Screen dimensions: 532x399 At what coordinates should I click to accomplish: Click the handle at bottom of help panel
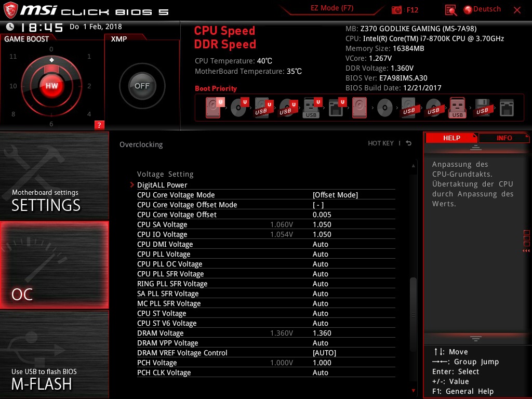coord(476,338)
